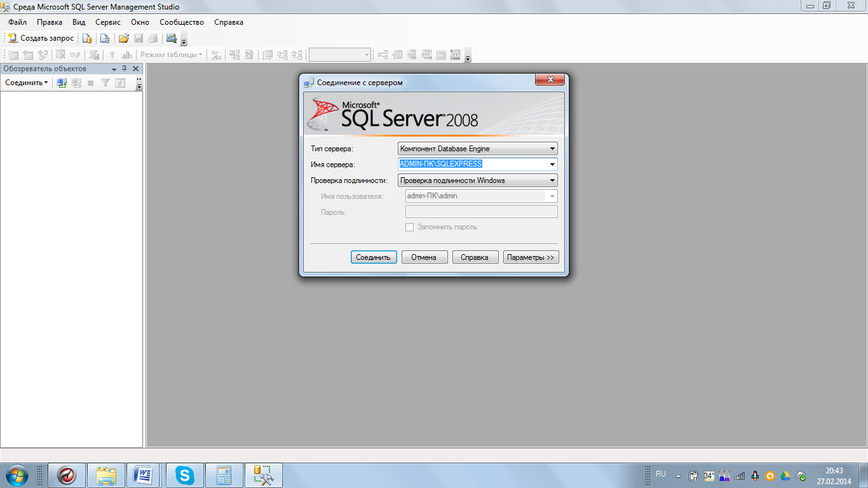Image resolution: width=868 pixels, height=488 pixels.
Task: Click the Windows Start button
Action: 17,475
